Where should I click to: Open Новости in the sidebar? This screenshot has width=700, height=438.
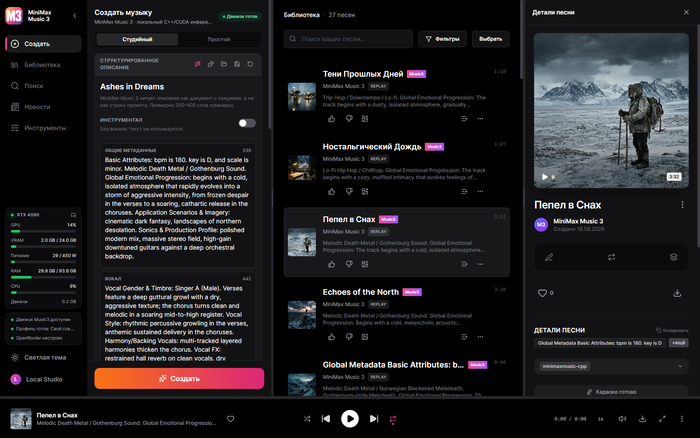click(43, 107)
